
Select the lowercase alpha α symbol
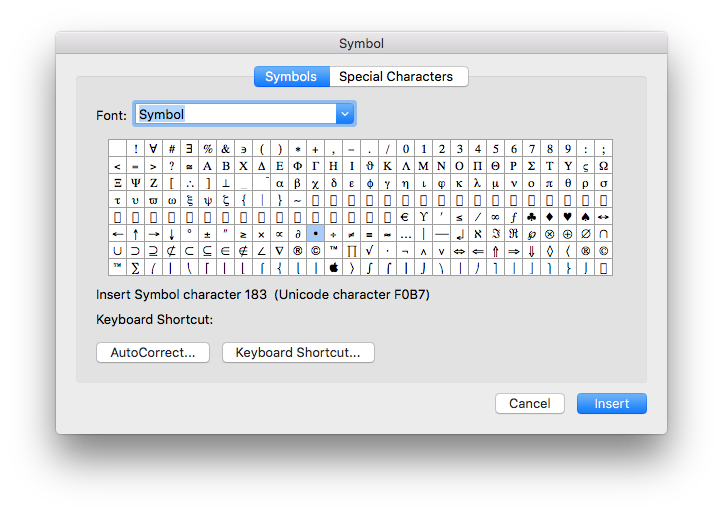279,183
